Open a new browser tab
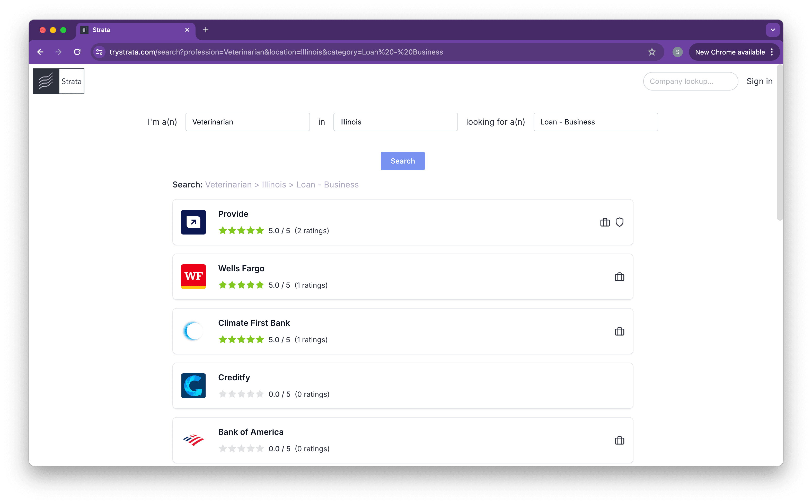This screenshot has height=504, width=812. (x=206, y=30)
